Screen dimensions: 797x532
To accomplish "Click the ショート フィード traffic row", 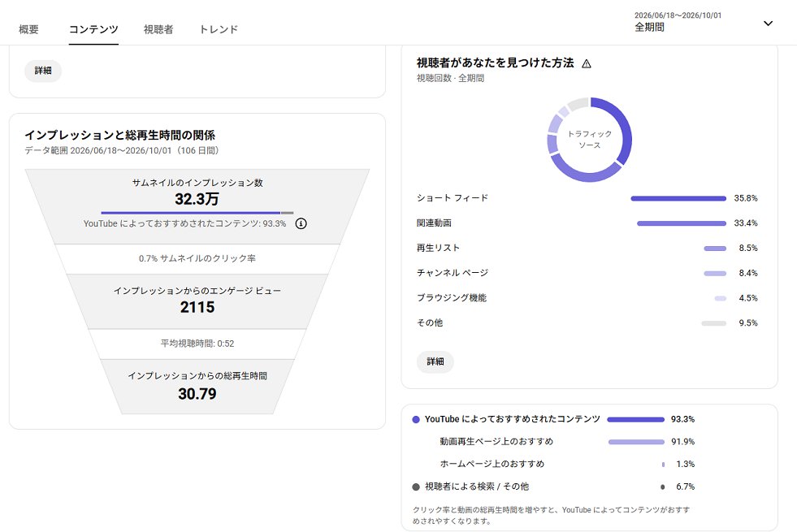I will (587, 198).
